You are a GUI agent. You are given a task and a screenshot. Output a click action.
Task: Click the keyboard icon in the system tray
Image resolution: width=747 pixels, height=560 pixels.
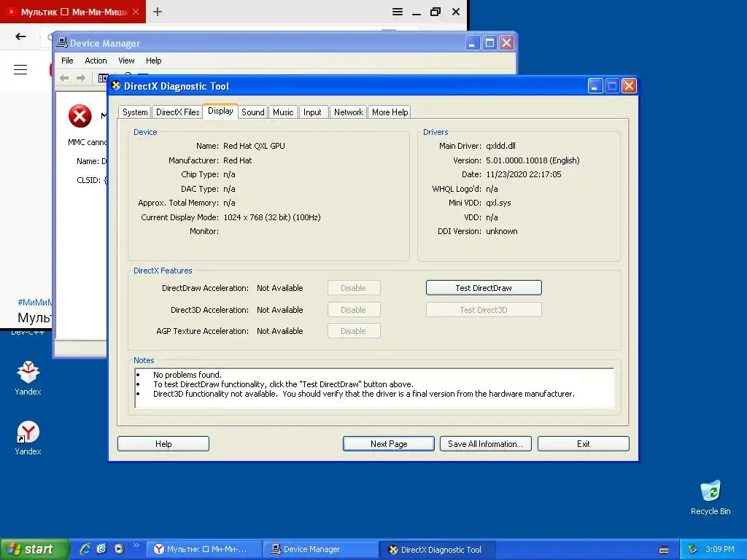pos(664,550)
